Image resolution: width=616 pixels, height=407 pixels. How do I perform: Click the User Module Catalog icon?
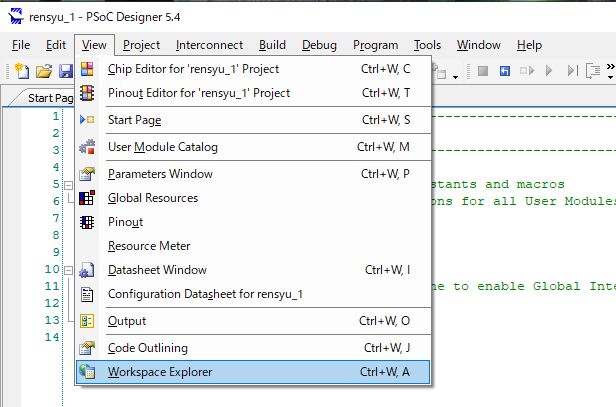[x=87, y=147]
